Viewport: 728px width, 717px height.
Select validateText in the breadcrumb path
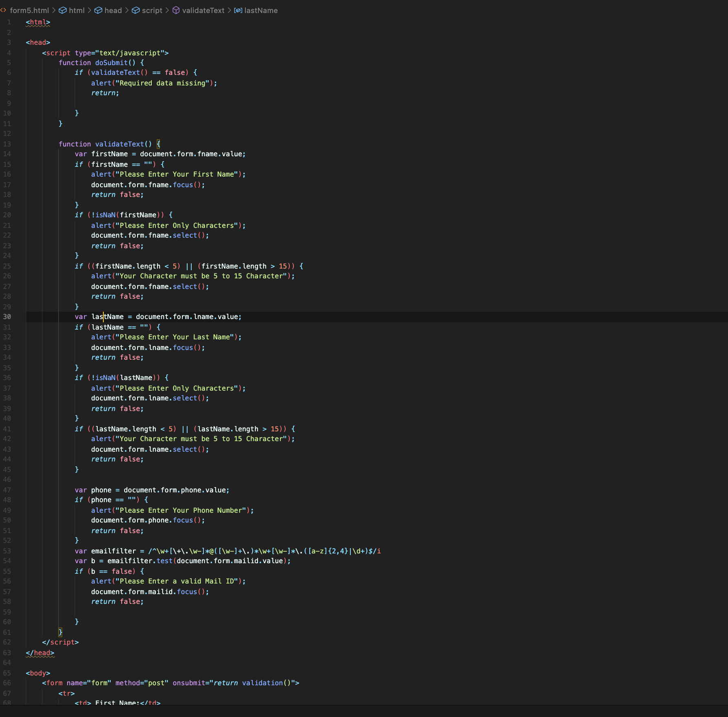(x=203, y=10)
